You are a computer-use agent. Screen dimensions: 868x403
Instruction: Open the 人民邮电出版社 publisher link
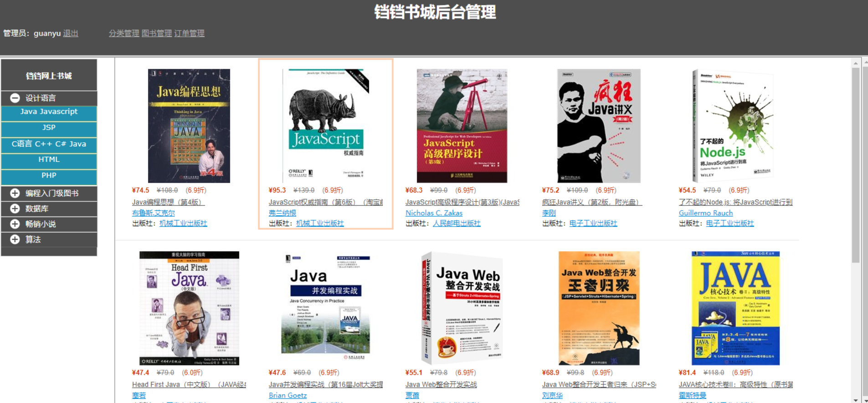coord(457,223)
